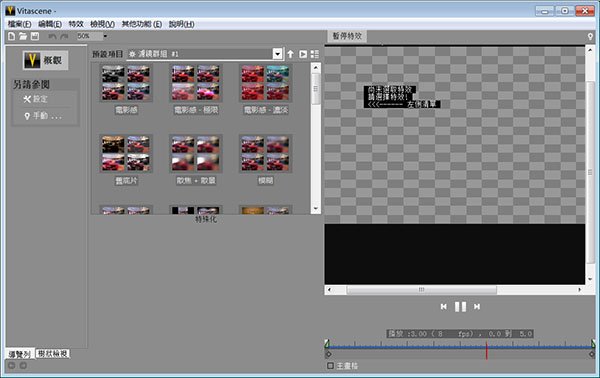Select the 電影感 - 極限 preset thumbnail
The height and width of the screenshot is (378, 600).
pos(196,83)
